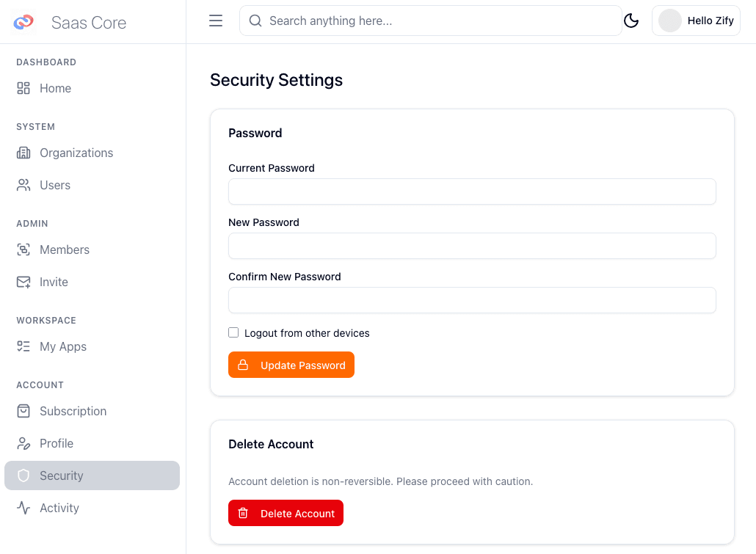Image resolution: width=756 pixels, height=554 pixels.
Task: Click the Home dashboard grid icon
Action: (x=23, y=88)
